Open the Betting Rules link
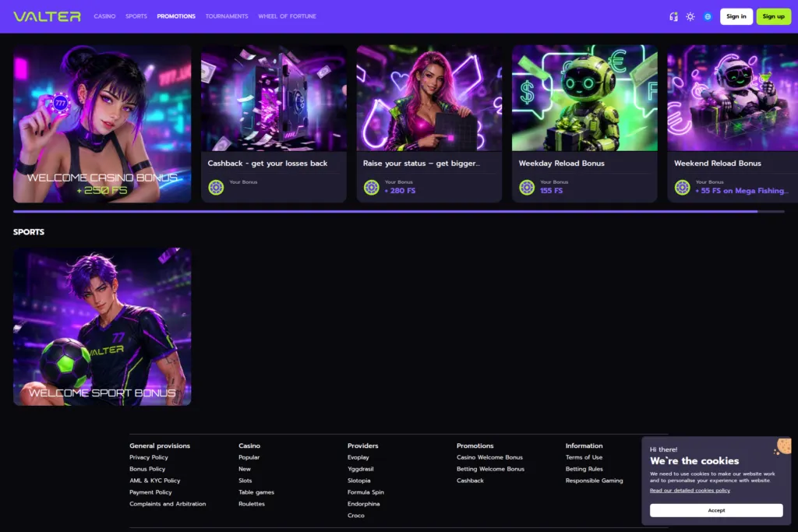The height and width of the screenshot is (532, 798). [584, 469]
